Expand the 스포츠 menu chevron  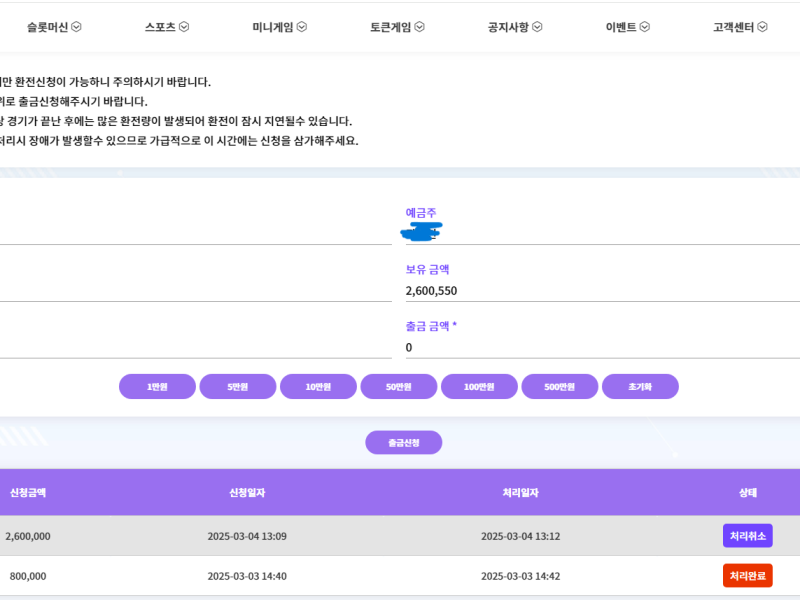[184, 27]
